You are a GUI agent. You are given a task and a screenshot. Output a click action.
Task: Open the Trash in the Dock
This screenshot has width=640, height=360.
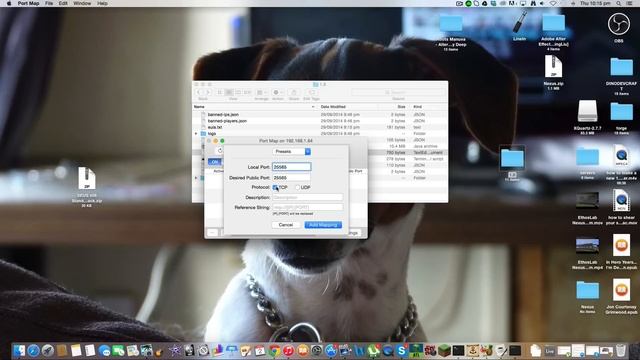(620, 351)
